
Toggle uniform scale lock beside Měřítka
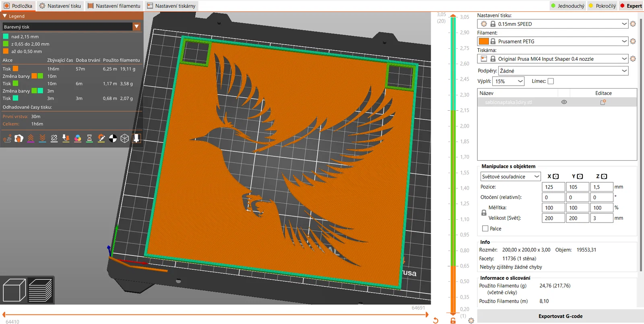(484, 213)
